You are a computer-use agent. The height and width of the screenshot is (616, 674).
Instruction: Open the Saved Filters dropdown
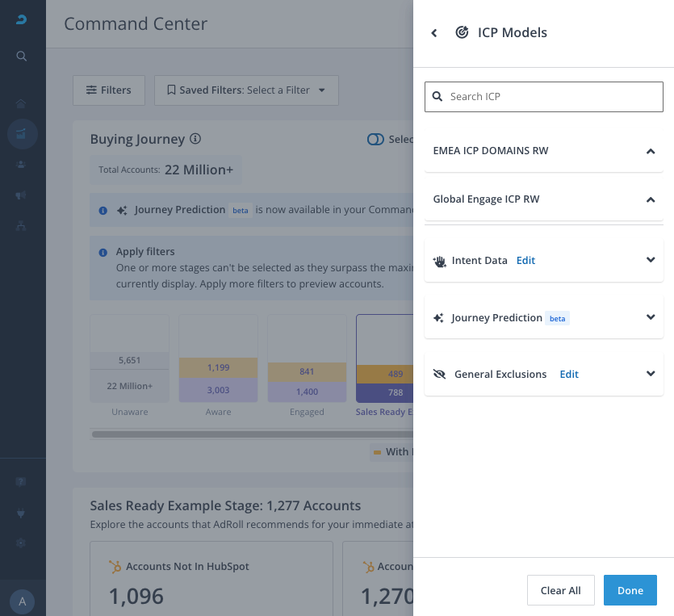pos(246,90)
